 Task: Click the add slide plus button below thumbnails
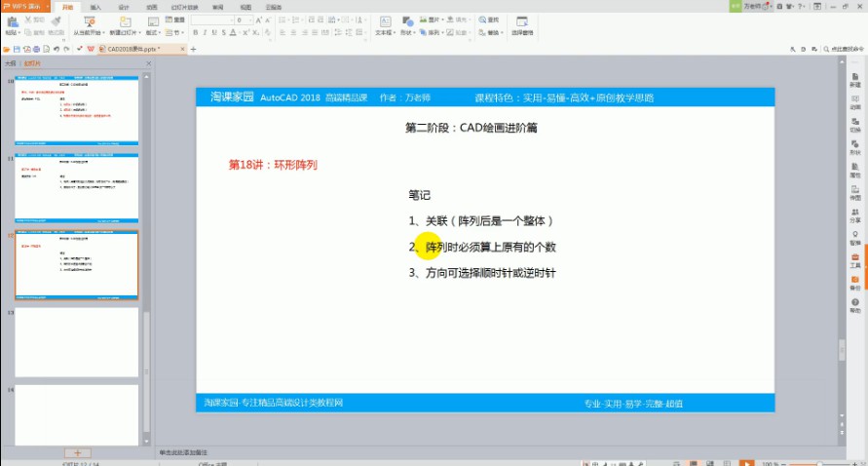coord(78,453)
